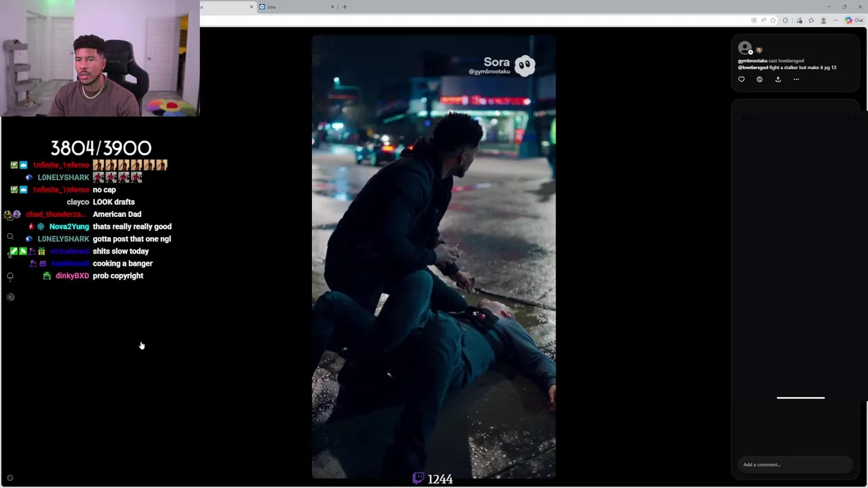This screenshot has height=488, width=868.
Task: Open the sidebar profile avatar icon
Action: click(x=10, y=297)
